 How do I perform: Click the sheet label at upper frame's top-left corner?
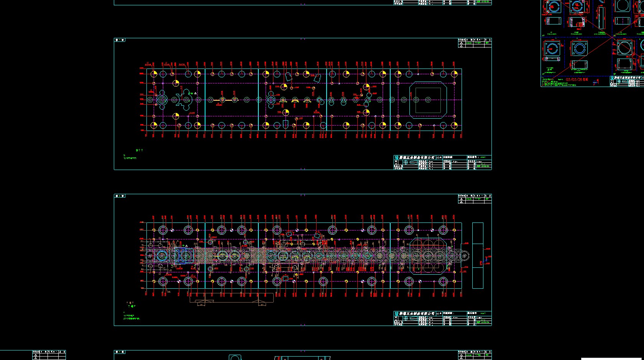point(120,40)
